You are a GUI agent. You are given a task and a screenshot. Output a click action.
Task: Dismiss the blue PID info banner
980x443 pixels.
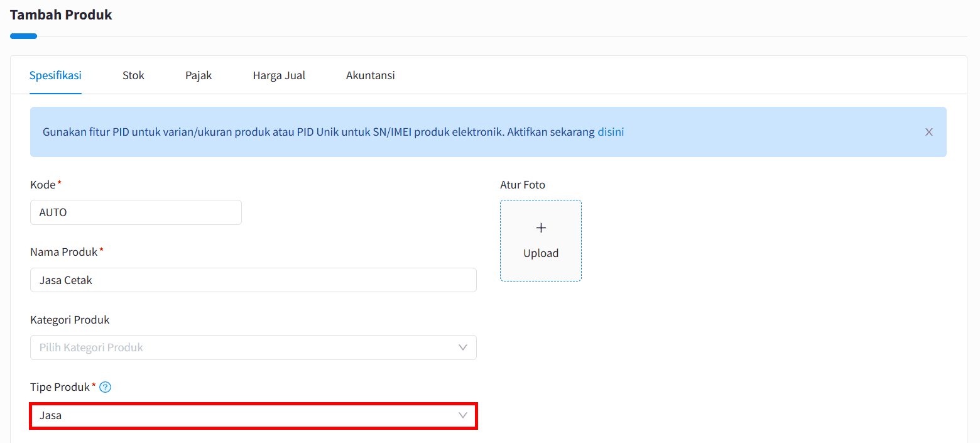click(x=928, y=132)
